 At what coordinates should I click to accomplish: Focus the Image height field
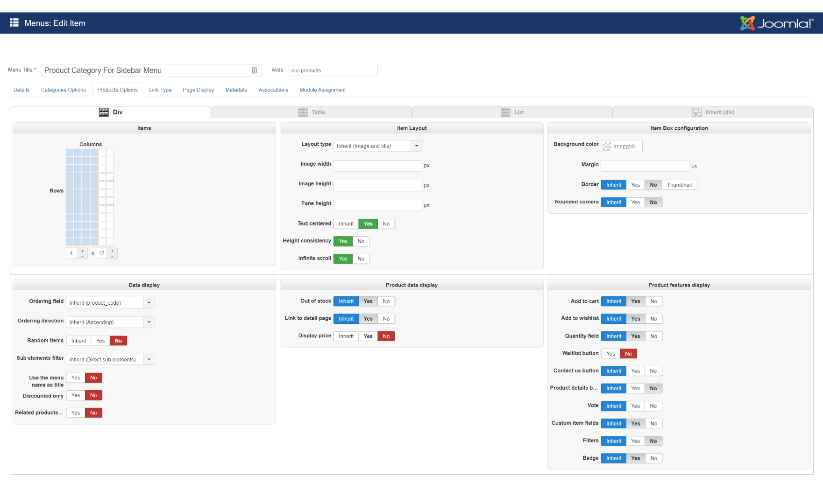point(377,185)
